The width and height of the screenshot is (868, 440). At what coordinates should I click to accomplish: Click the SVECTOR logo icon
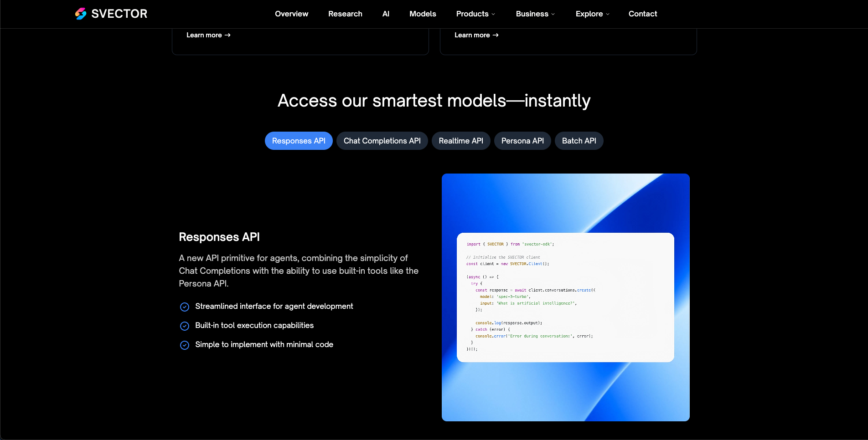click(81, 14)
